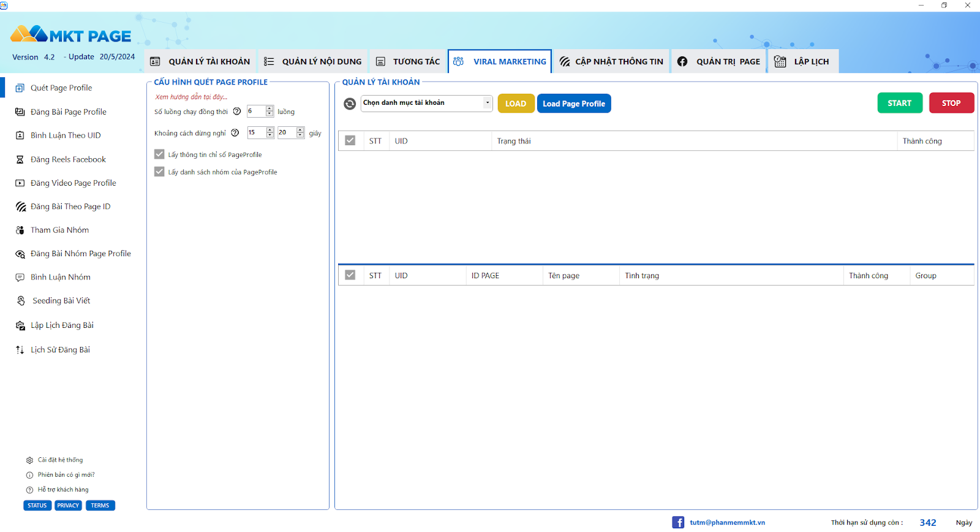Screen dimensions: 980x532
Task: Click the Viral Marketing tab icon
Action: 458,61
